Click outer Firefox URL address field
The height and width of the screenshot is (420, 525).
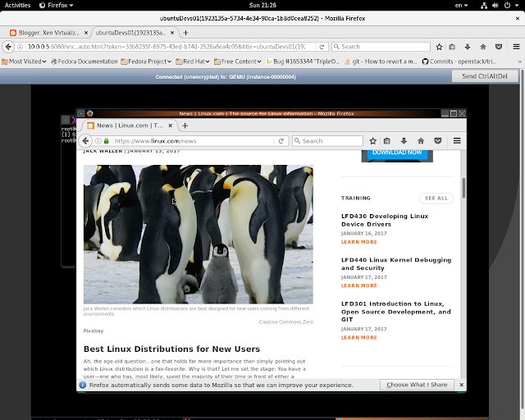(166, 47)
